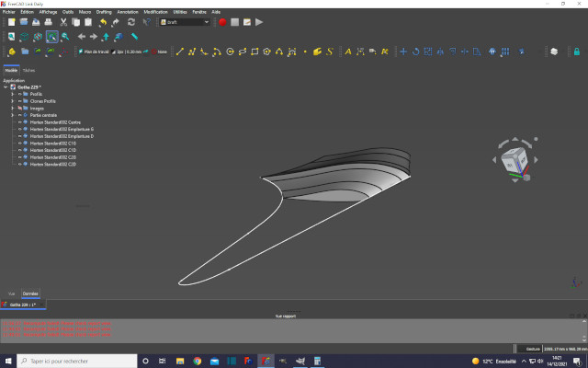
Task: Expand the Clones Profils folder
Action: (12, 101)
